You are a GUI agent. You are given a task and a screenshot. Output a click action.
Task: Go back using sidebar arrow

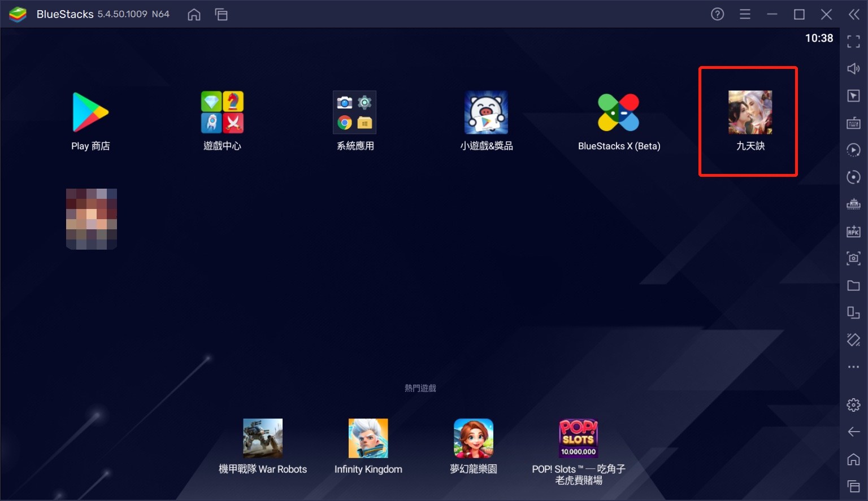[853, 432]
